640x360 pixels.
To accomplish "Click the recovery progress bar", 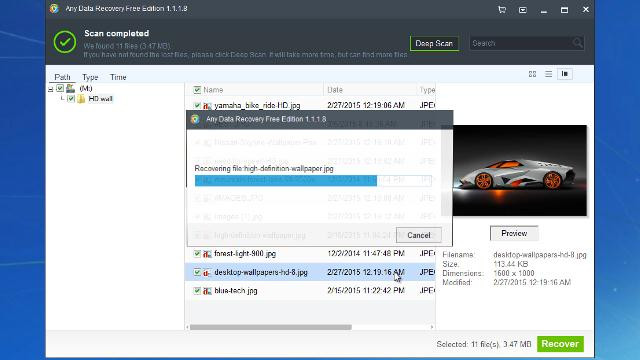I will (x=313, y=180).
